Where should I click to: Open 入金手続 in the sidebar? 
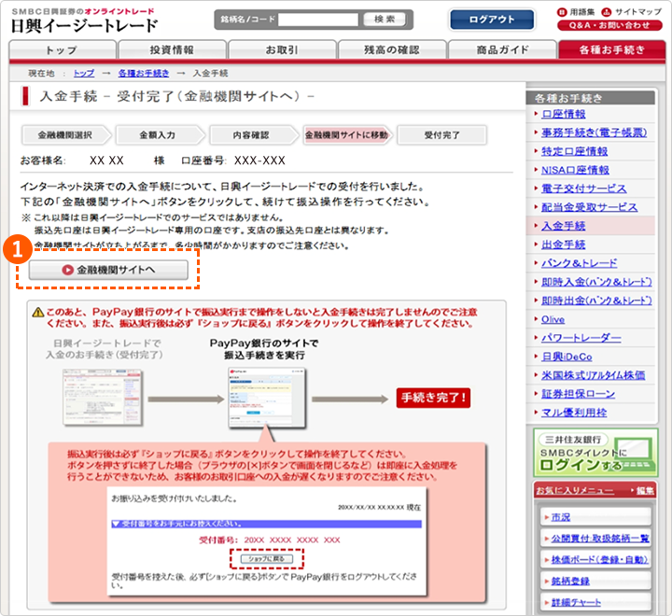point(563,226)
